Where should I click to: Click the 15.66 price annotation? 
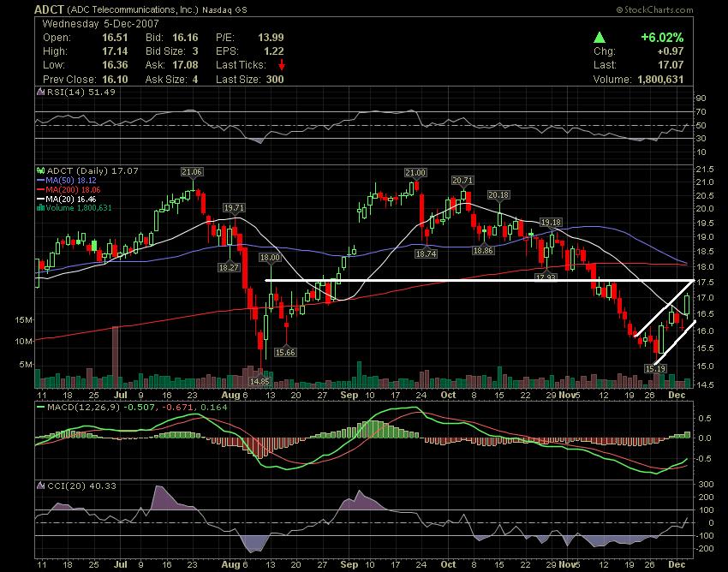pyautogui.click(x=285, y=353)
